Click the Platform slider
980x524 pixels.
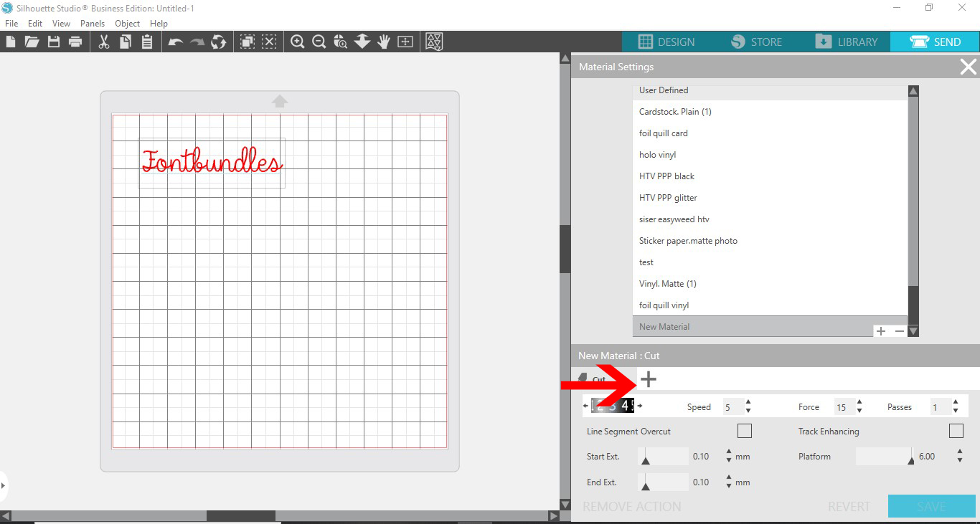click(885, 456)
